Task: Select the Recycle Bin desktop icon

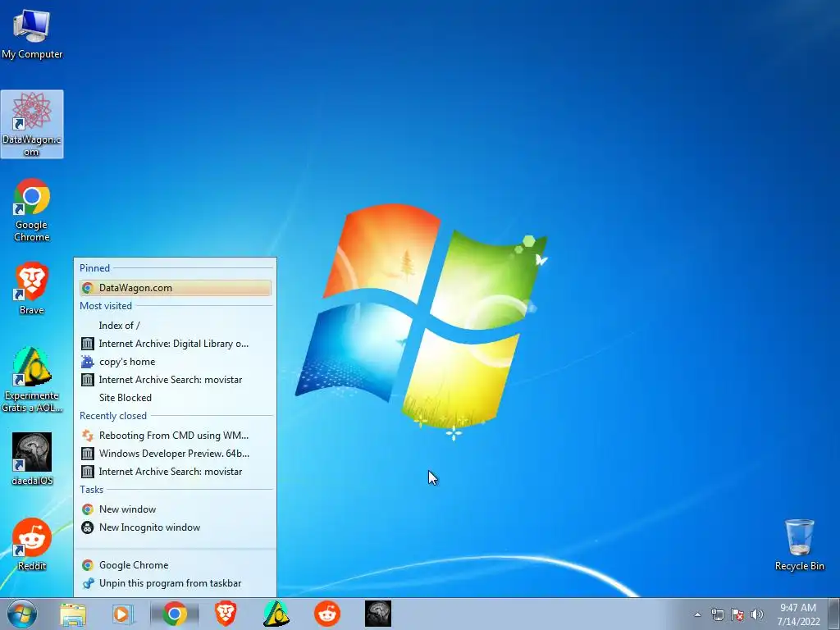Action: tap(799, 545)
